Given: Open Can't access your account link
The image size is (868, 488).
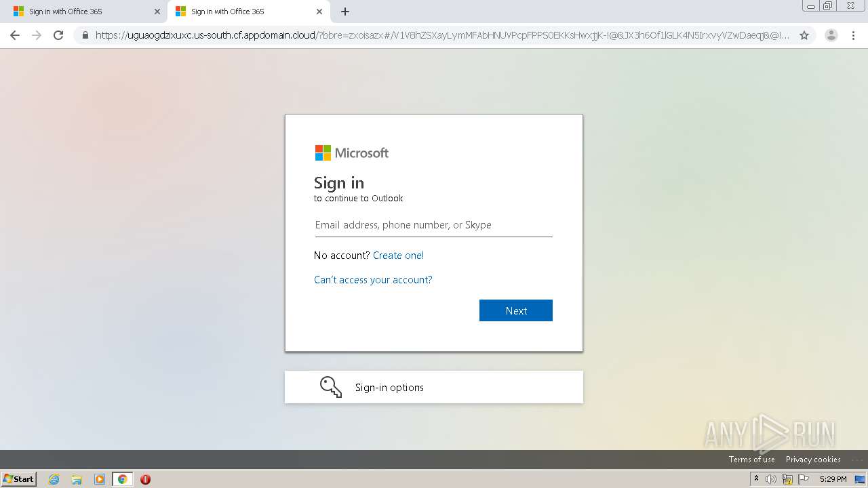Looking at the screenshot, I should pyautogui.click(x=373, y=280).
